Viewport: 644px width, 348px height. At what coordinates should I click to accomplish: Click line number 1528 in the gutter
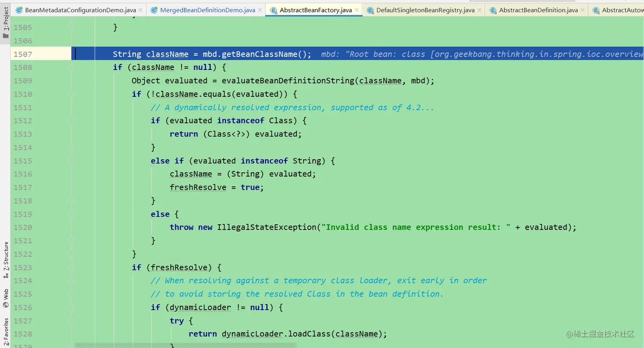(23, 334)
